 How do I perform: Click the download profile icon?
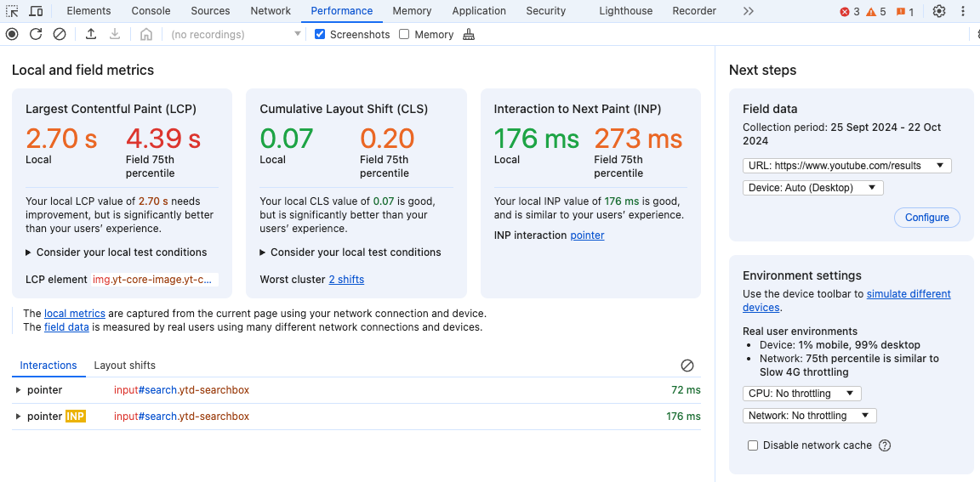(114, 34)
